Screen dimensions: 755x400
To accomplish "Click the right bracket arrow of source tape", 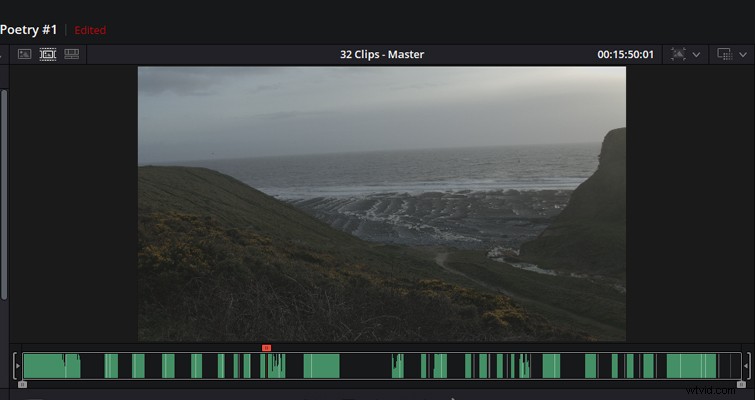I will click(x=747, y=366).
